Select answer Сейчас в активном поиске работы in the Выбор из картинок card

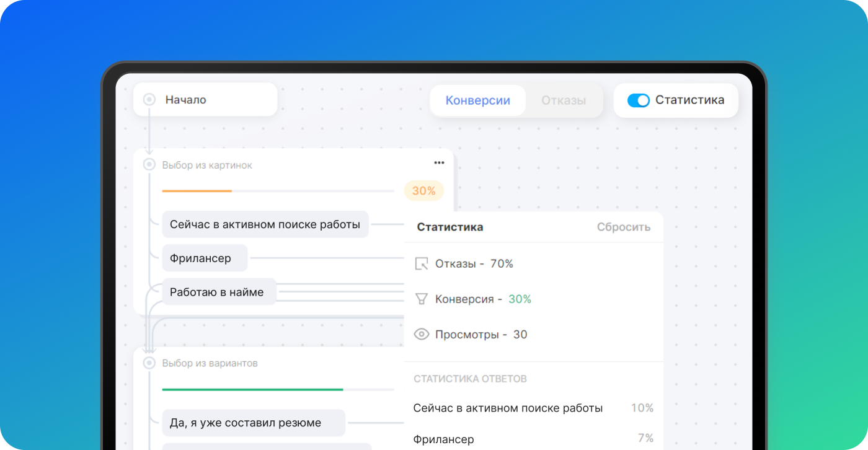pos(265,224)
